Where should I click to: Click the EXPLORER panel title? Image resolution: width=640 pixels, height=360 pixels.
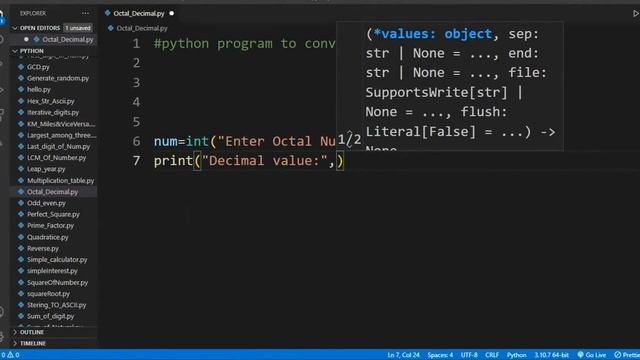coord(33,13)
